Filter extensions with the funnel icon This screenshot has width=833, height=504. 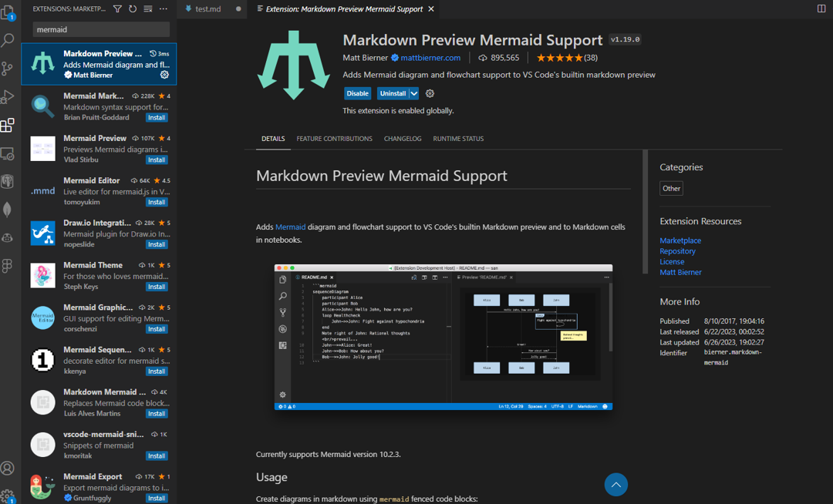tap(117, 9)
